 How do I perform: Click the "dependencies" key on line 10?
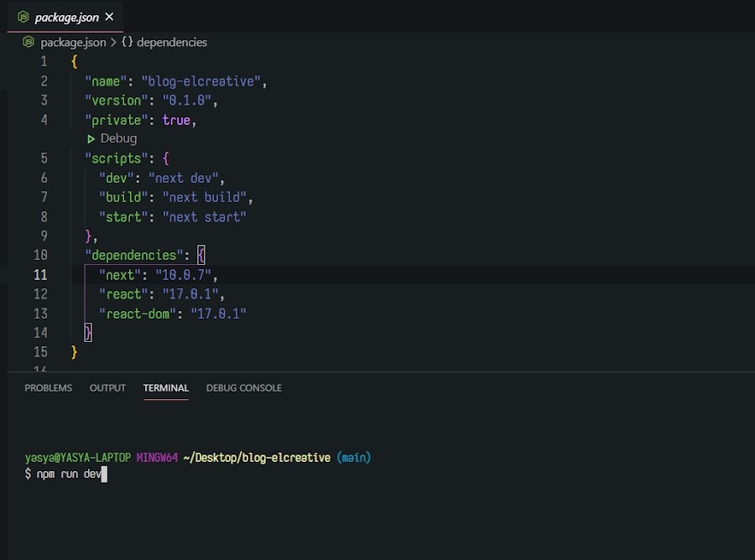click(x=134, y=256)
